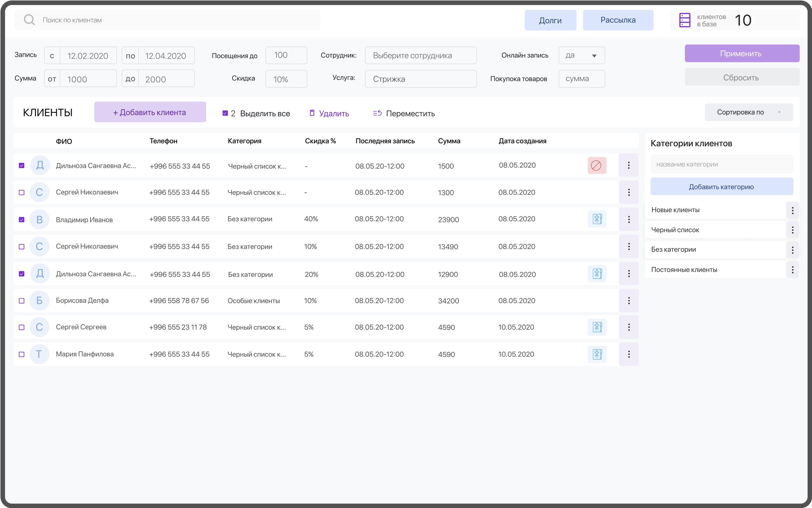The image size is (812, 508).
Task: Click the client database icon
Action: tap(685, 20)
